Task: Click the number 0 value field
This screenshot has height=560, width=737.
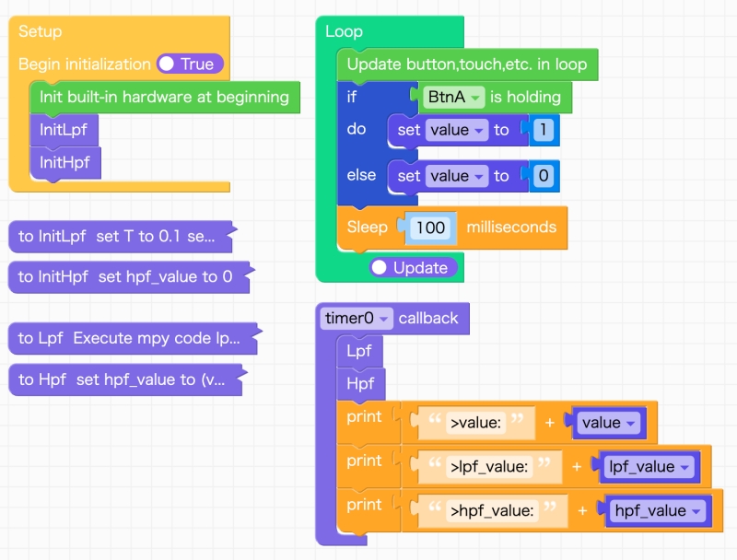Action: [544, 176]
